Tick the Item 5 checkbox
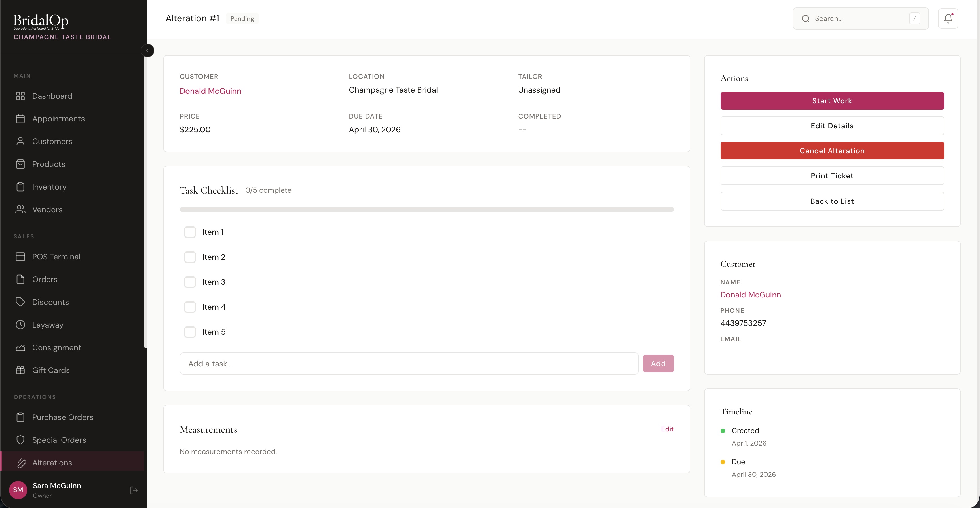980x508 pixels. pos(189,332)
